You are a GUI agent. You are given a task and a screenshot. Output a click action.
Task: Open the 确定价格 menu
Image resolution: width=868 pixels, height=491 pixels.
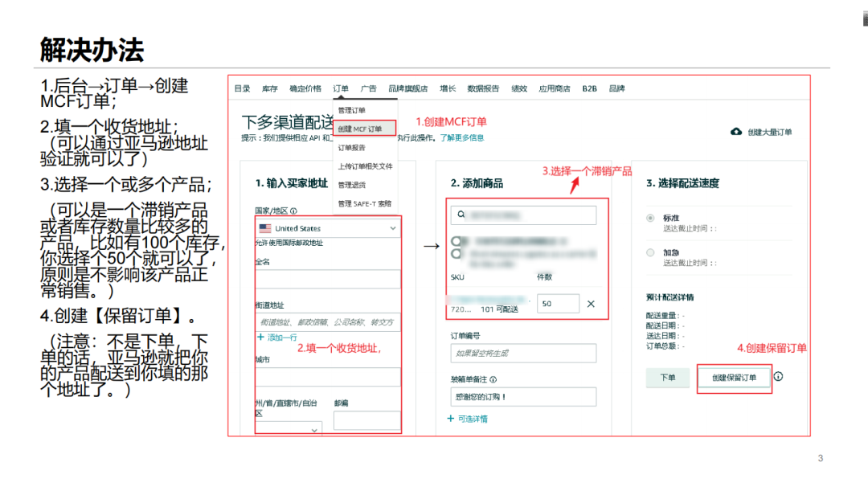coord(305,88)
